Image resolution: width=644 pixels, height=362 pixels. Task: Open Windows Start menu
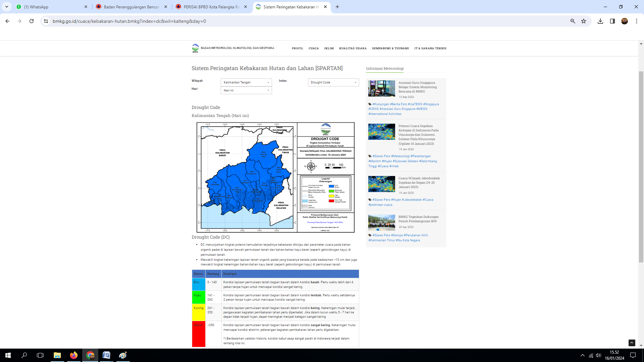[8, 355]
